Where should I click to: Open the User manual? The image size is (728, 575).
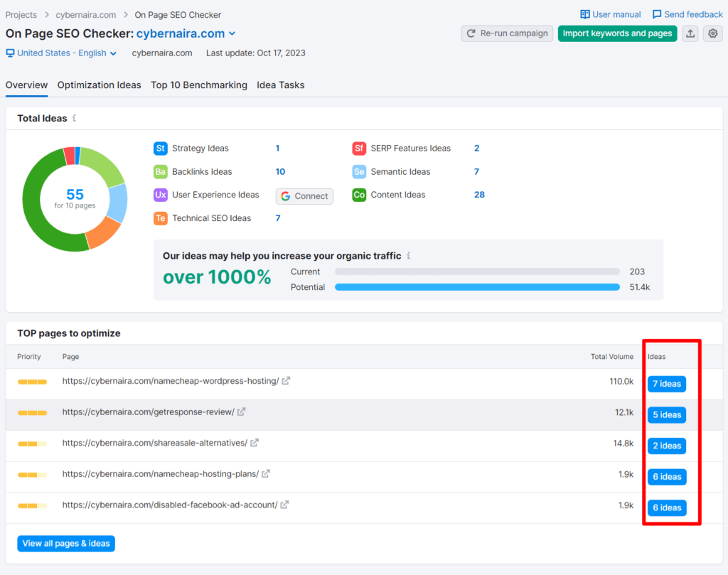click(610, 14)
